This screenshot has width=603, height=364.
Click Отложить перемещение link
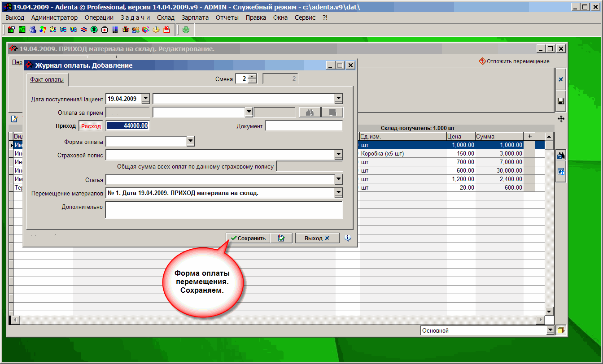click(x=514, y=61)
